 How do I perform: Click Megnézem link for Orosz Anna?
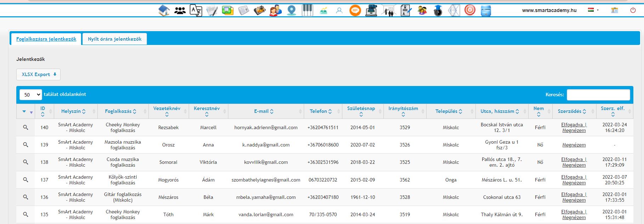tap(574, 145)
